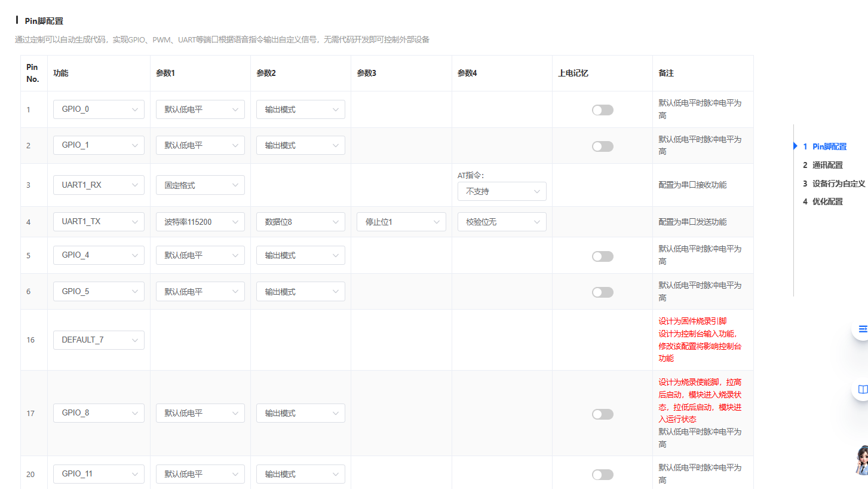Viewport: 868px width, 489px height.
Task: Expand 默认低电平 dropdown for GPIO_5
Action: [x=200, y=291]
